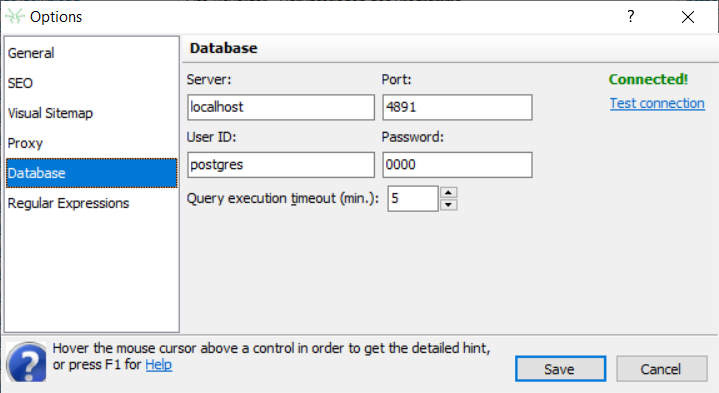Click the blue question mark help icon

27,362
